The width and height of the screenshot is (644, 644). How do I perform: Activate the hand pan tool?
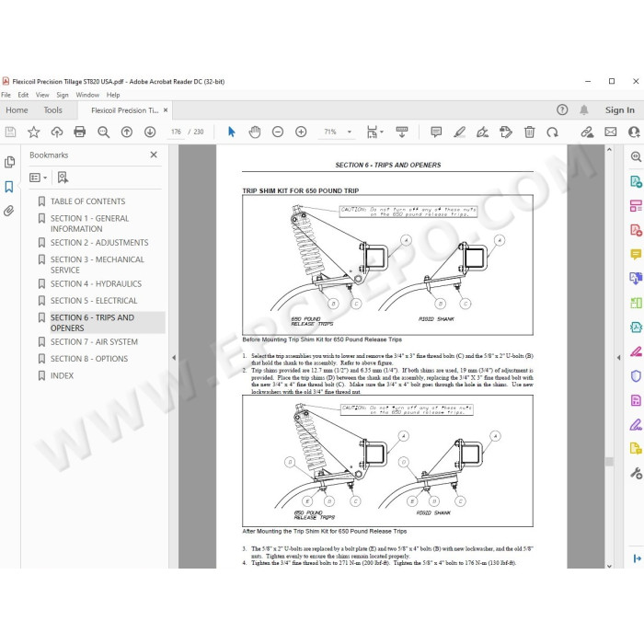point(255,132)
